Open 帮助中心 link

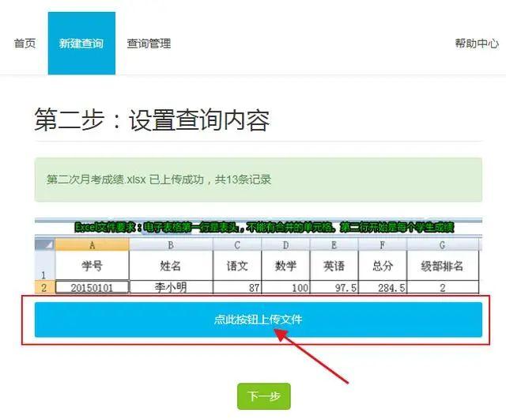pyautogui.click(x=477, y=44)
